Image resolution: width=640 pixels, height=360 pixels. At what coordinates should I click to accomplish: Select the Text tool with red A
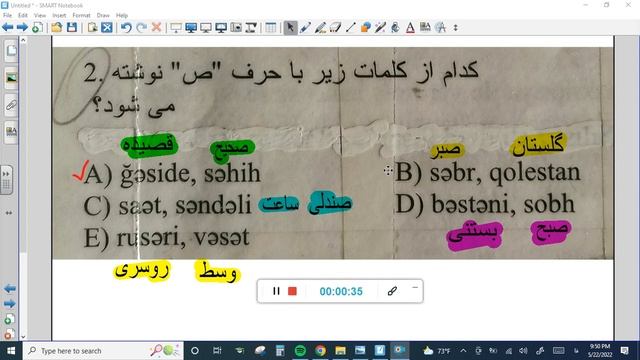tap(410, 27)
